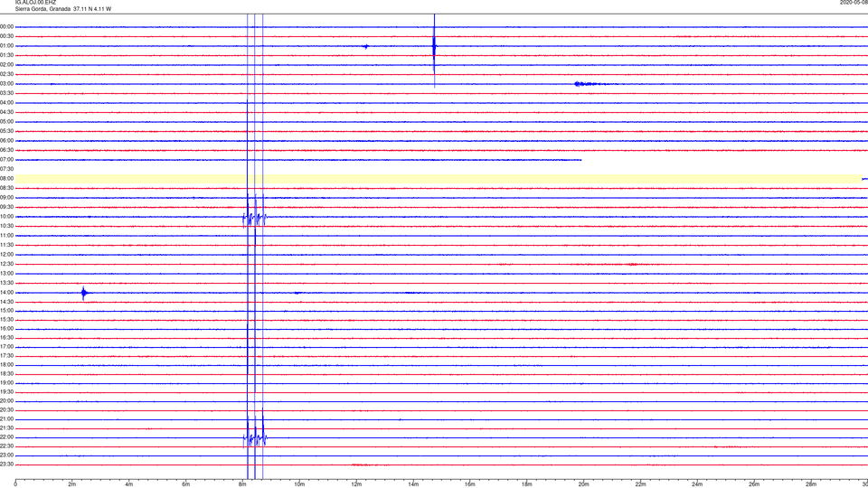The height and width of the screenshot is (488, 868).
Task: Select the 23:00 trace time label
Action: (x=6, y=455)
